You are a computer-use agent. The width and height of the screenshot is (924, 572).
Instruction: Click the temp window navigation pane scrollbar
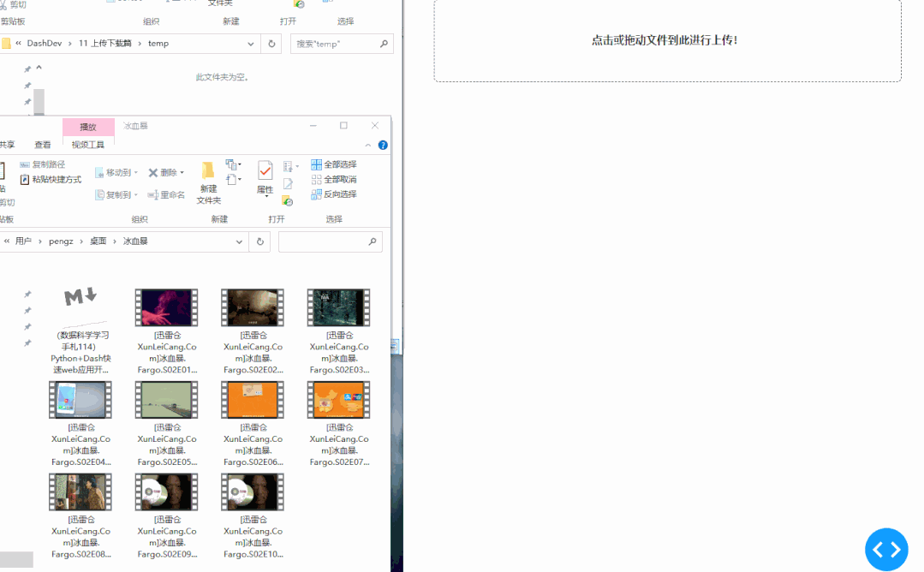(39, 101)
